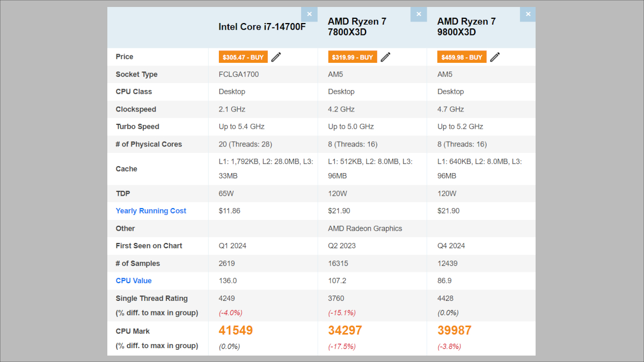Click the $459.98 - BUY button
The height and width of the screenshot is (362, 644).
pos(462,57)
